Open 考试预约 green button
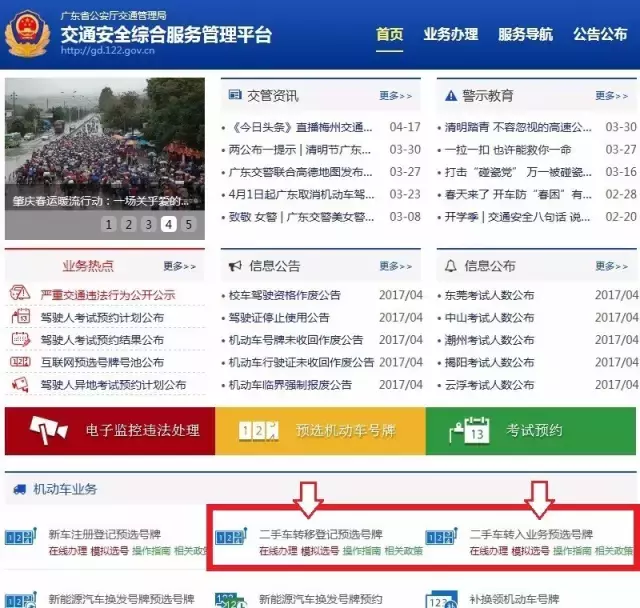This screenshot has height=608, width=640. (x=531, y=430)
